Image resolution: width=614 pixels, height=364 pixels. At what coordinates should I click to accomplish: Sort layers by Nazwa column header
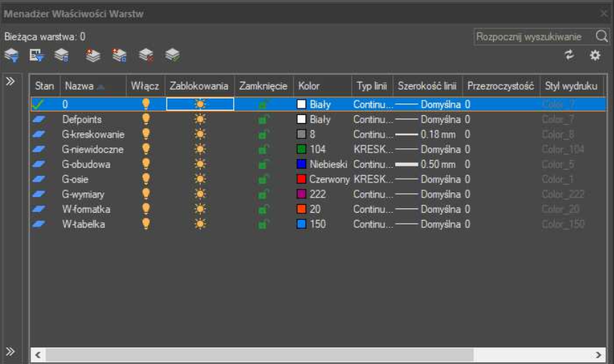click(x=83, y=86)
